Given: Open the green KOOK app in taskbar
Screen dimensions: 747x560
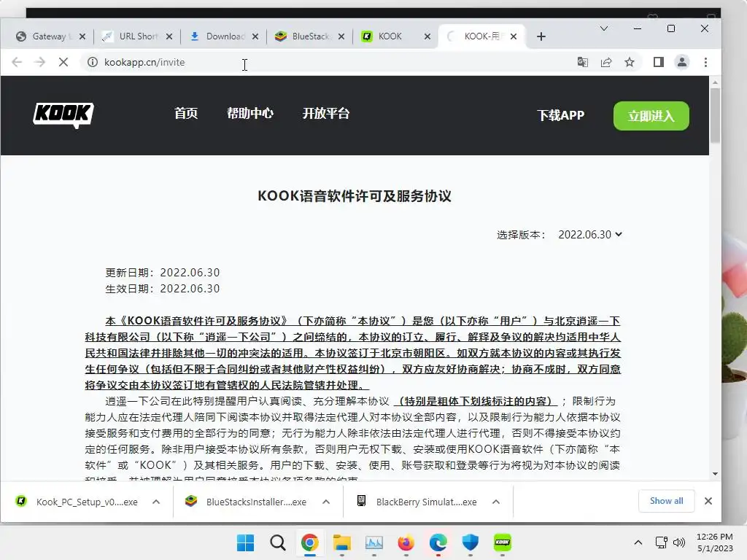Looking at the screenshot, I should click(x=502, y=542).
